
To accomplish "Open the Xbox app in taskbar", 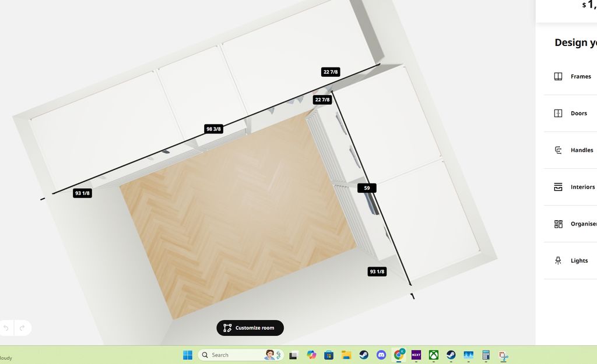I will (434, 355).
